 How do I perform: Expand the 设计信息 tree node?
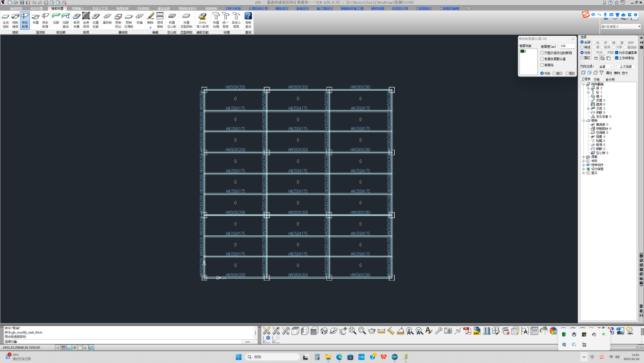(x=584, y=169)
